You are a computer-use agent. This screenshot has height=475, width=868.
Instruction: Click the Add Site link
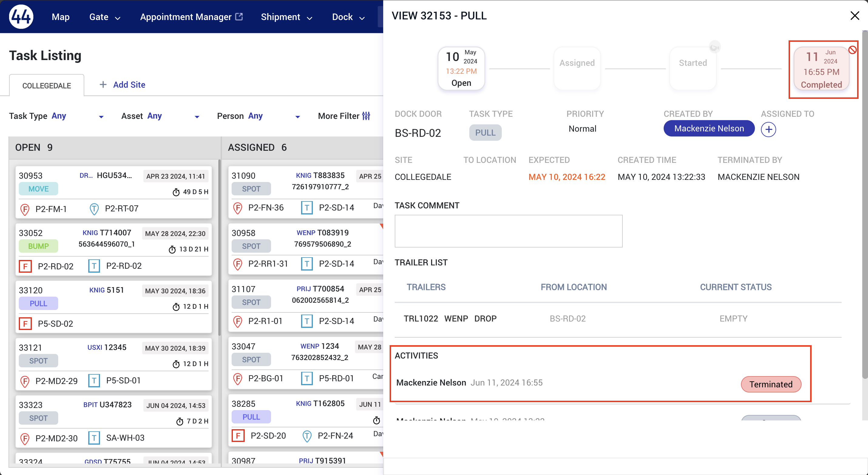click(x=123, y=85)
